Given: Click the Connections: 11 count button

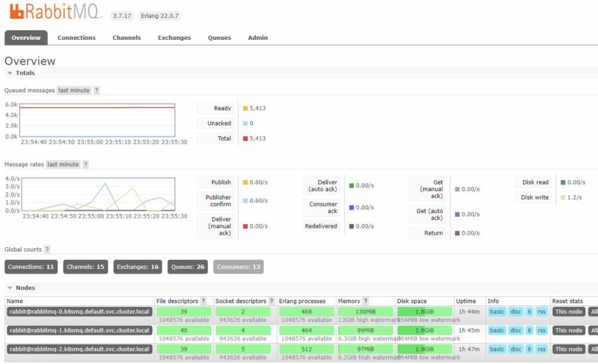Looking at the screenshot, I should pyautogui.click(x=31, y=267).
